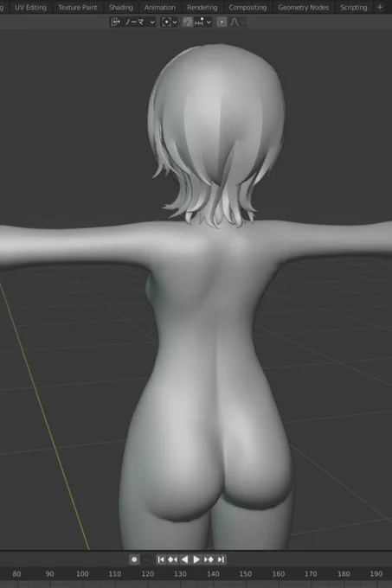
Task: Switch to the UV Editing workspace tab
Action: click(x=30, y=7)
